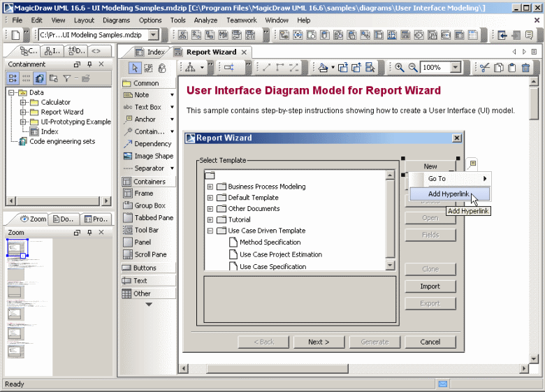The width and height of the screenshot is (545, 392).
Task: Click the back navigation arrow icon in main toolbar
Action: 502,35
